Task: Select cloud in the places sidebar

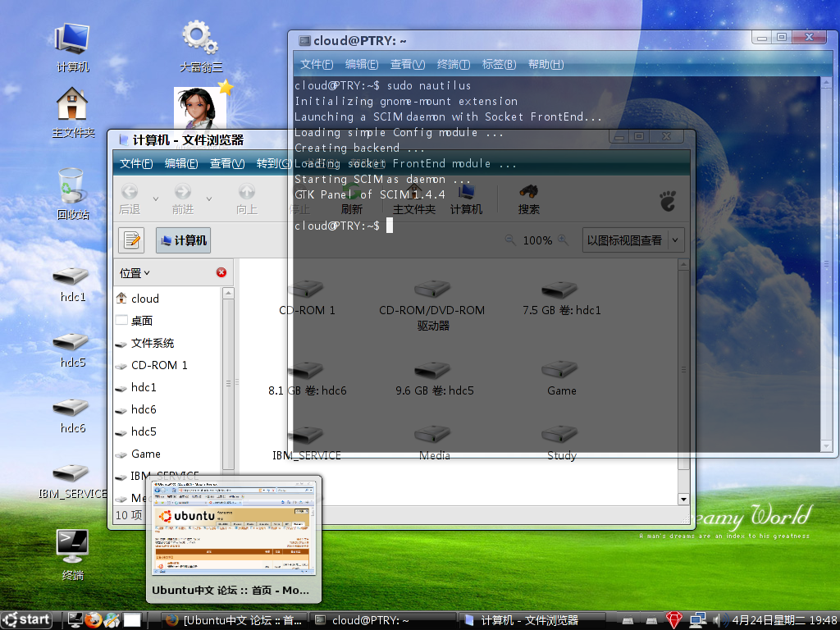Action: 167,299
